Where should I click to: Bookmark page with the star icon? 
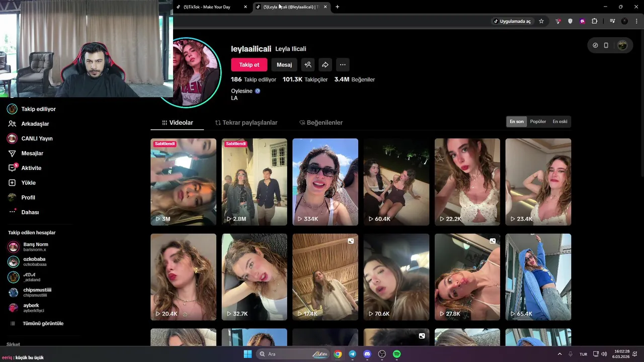click(541, 21)
